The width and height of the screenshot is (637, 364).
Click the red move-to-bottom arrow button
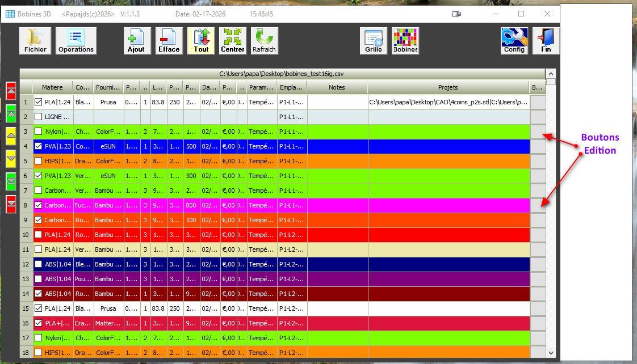11,204
